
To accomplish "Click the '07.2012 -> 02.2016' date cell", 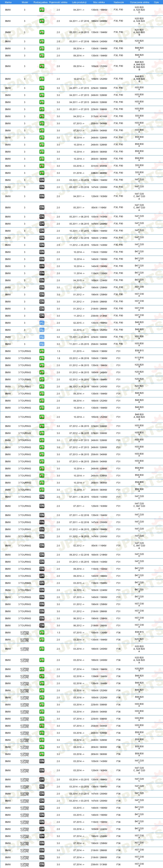I will click(79, 238).
